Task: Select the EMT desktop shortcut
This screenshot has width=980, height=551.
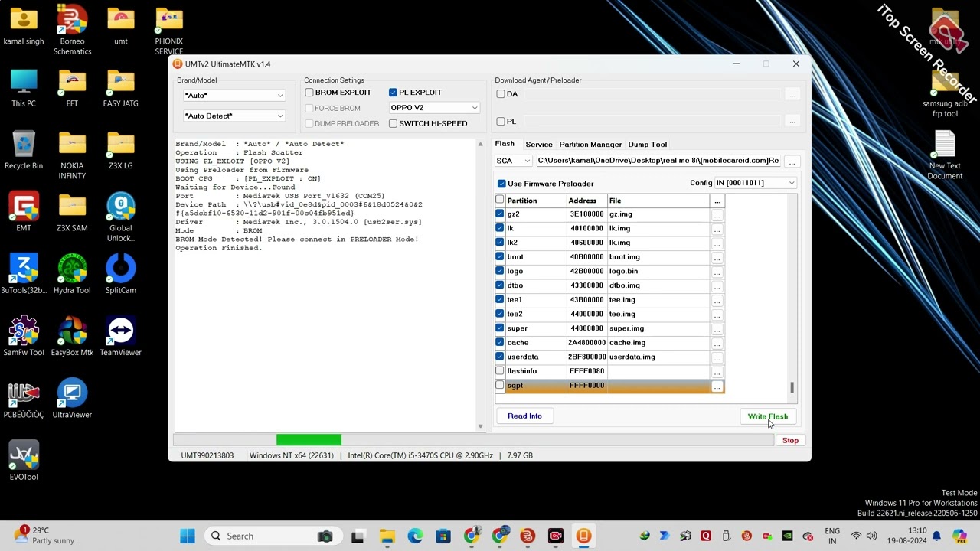Action: (x=24, y=212)
